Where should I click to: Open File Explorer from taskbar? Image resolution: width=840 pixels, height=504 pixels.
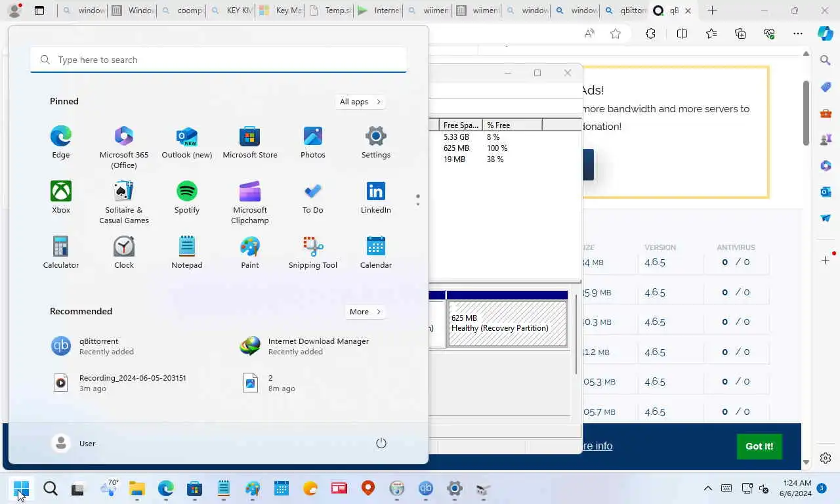(136, 488)
